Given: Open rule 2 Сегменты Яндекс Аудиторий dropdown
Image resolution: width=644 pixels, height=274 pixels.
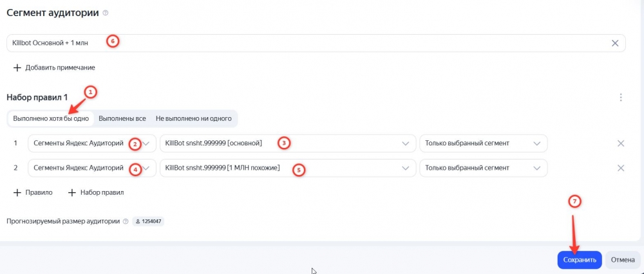Looking at the screenshot, I should [x=92, y=168].
